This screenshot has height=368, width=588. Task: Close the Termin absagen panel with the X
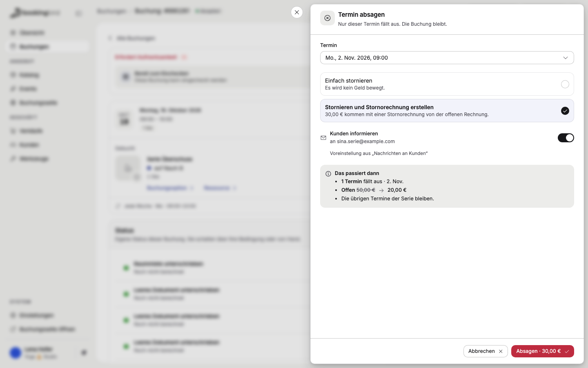point(297,12)
